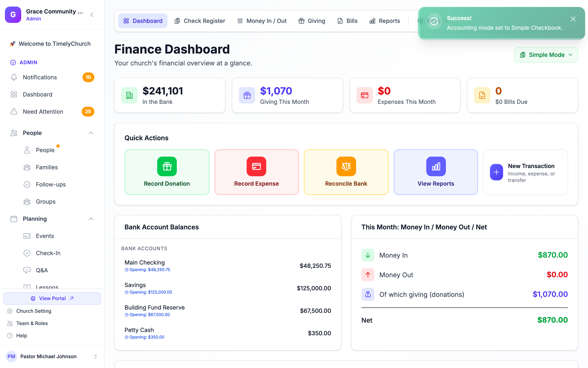Click the $241,101 In the Bank amount
This screenshot has height=368, width=588.
pyautogui.click(x=163, y=91)
